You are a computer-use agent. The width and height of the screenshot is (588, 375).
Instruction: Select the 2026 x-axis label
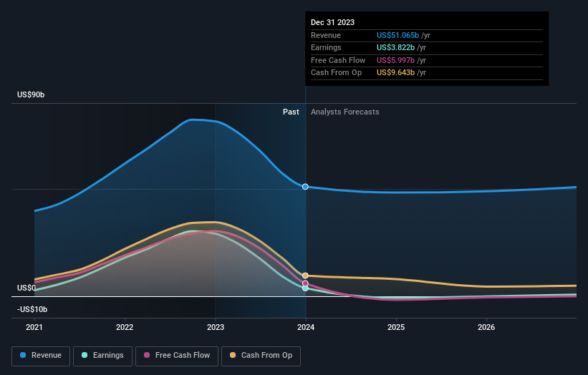pyautogui.click(x=486, y=327)
